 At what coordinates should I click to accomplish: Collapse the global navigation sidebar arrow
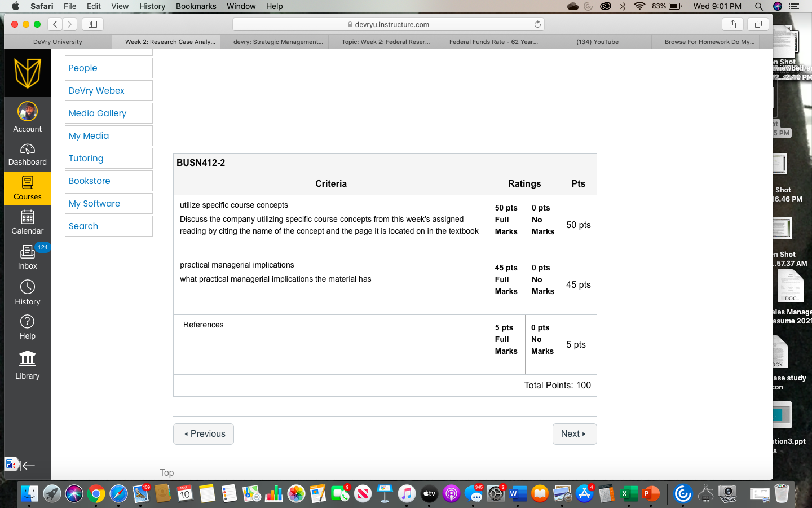pyautogui.click(x=28, y=465)
